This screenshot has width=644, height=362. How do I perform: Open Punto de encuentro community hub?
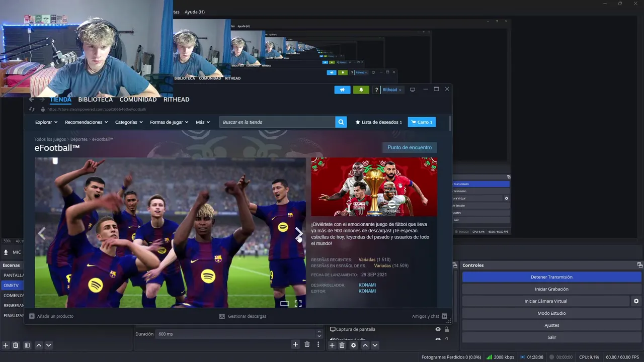(x=410, y=148)
